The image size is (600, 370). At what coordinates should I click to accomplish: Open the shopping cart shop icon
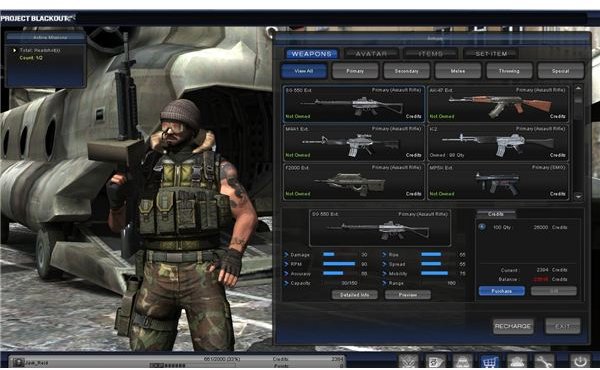(490, 362)
